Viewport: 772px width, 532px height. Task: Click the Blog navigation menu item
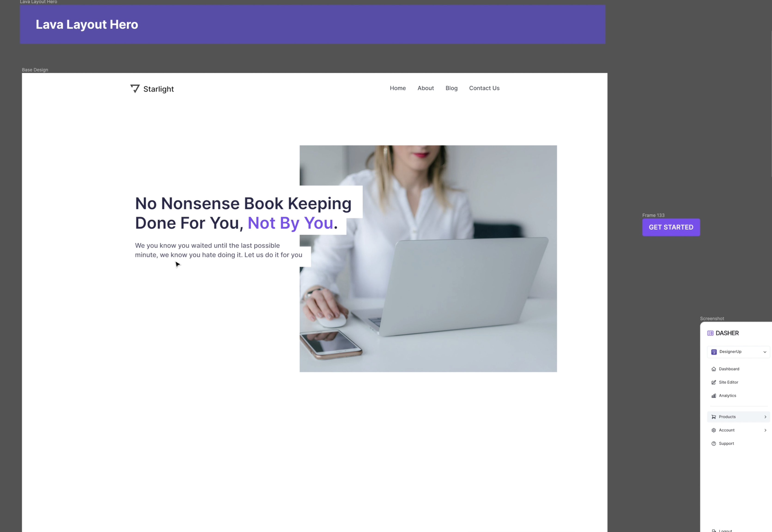451,88
